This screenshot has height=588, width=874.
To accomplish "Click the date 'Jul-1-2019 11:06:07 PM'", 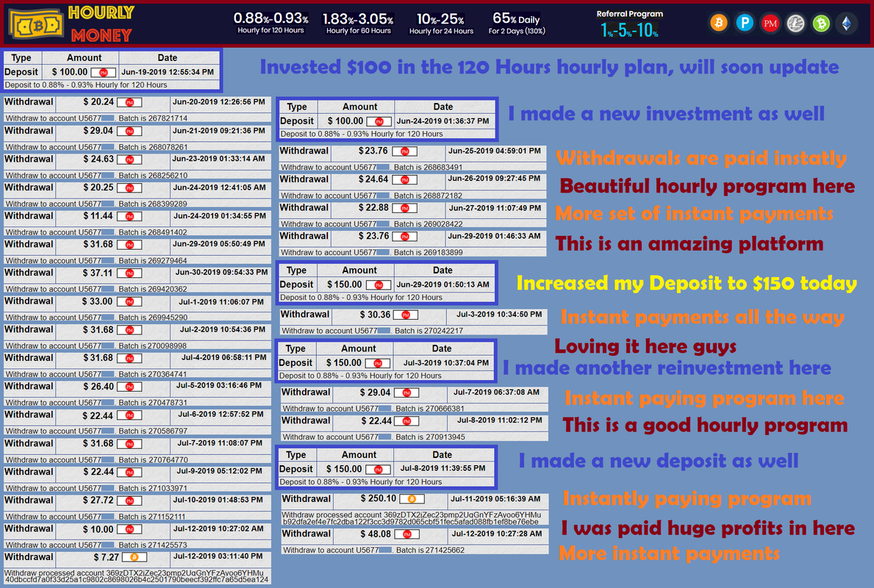I will coord(221,301).
